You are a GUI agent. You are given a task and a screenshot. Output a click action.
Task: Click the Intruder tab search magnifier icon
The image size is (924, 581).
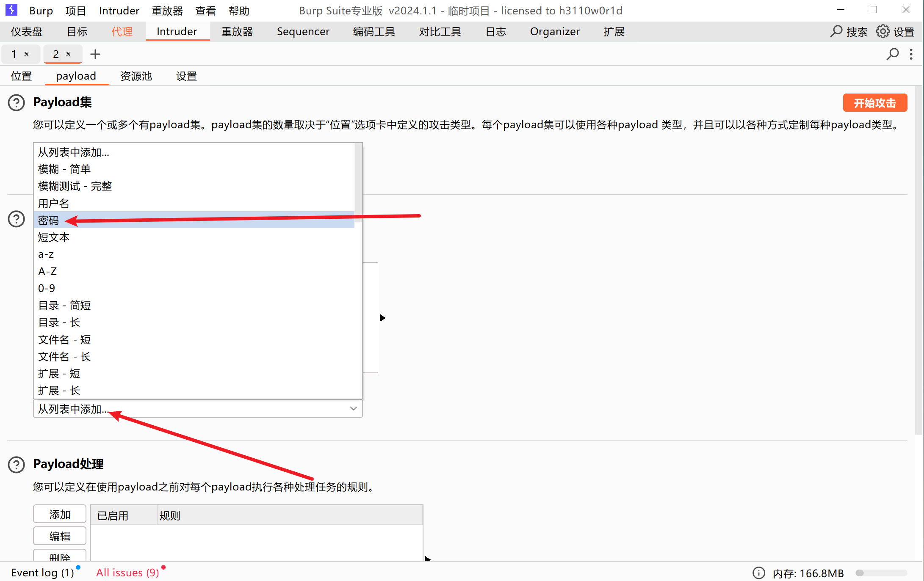tap(893, 54)
